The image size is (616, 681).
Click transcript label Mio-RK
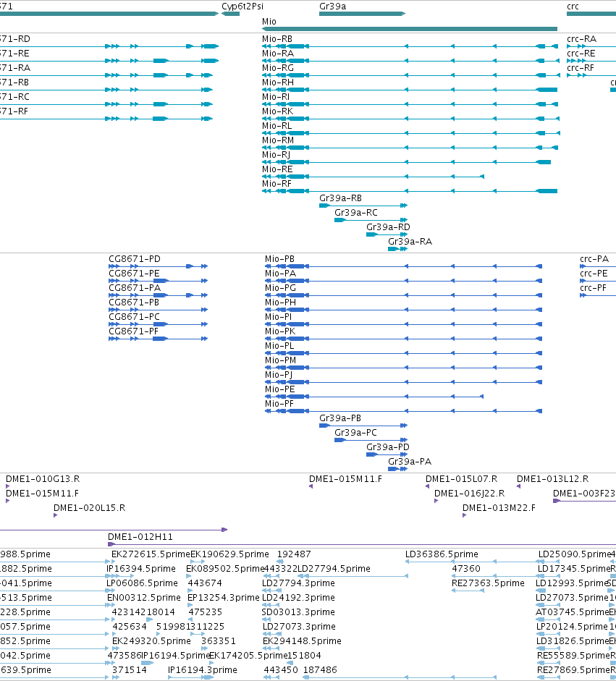pyautogui.click(x=277, y=111)
